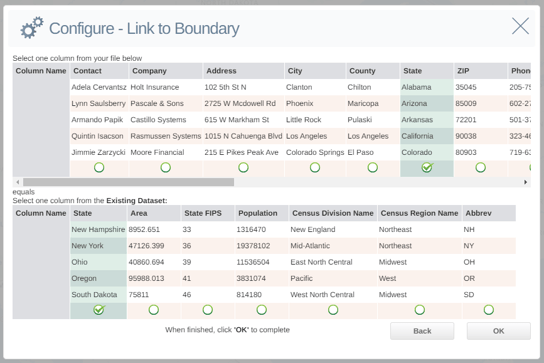Click the County column header
The height and width of the screenshot is (363, 544).
pyautogui.click(x=373, y=71)
